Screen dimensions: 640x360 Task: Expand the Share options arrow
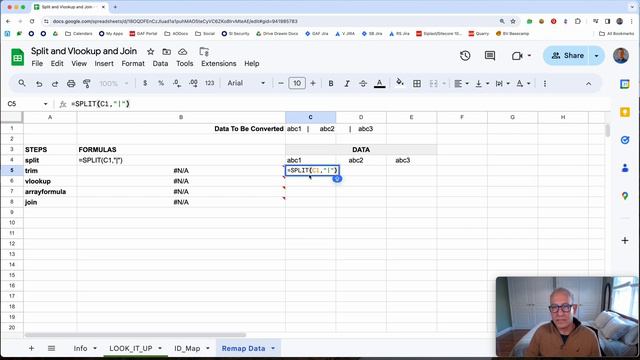tap(596, 56)
